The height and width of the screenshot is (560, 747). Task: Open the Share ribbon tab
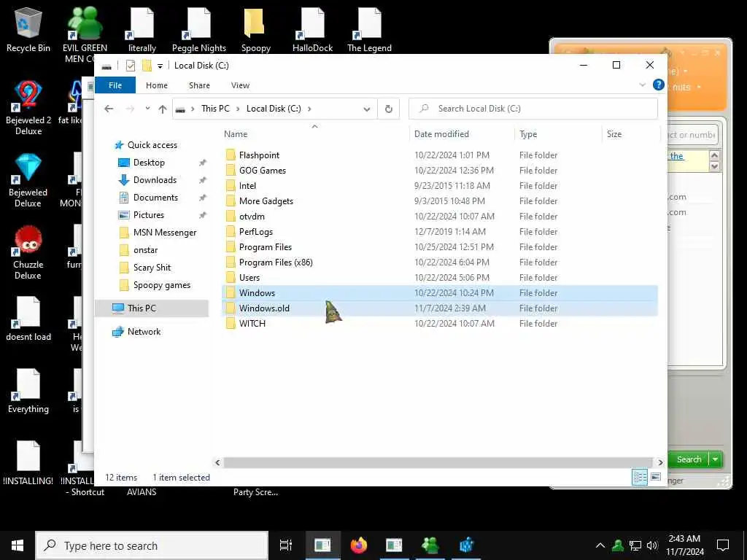[199, 85]
